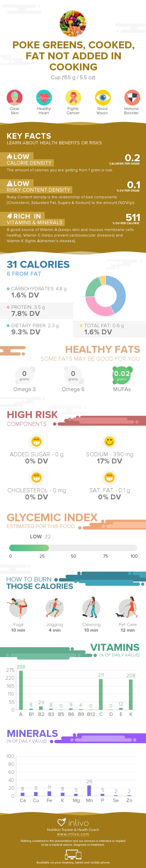Click the desktop and mobile devices icon
Viewport: 146px width, 868px height.
click(73, 854)
